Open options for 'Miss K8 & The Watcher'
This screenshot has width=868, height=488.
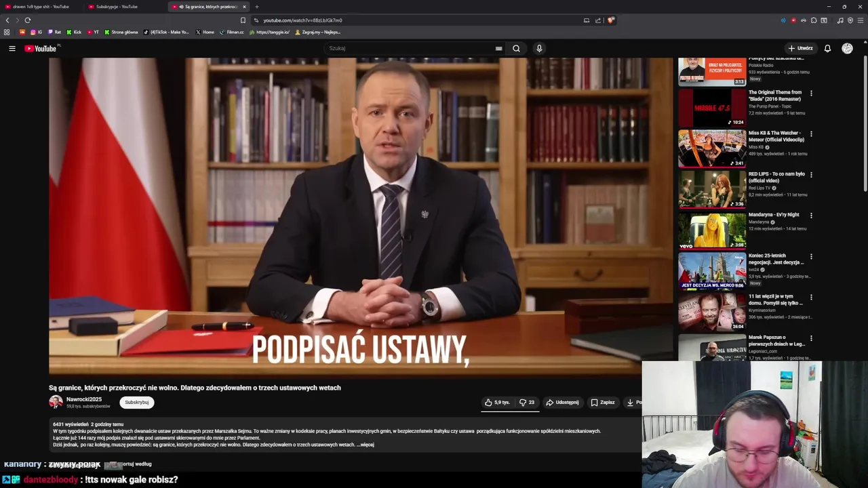[811, 134]
